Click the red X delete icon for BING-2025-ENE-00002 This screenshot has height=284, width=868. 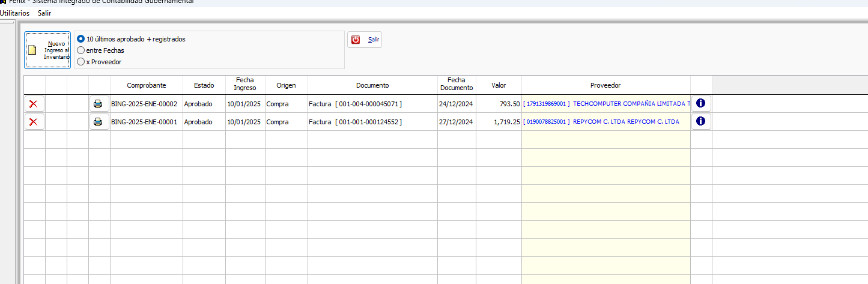[34, 104]
